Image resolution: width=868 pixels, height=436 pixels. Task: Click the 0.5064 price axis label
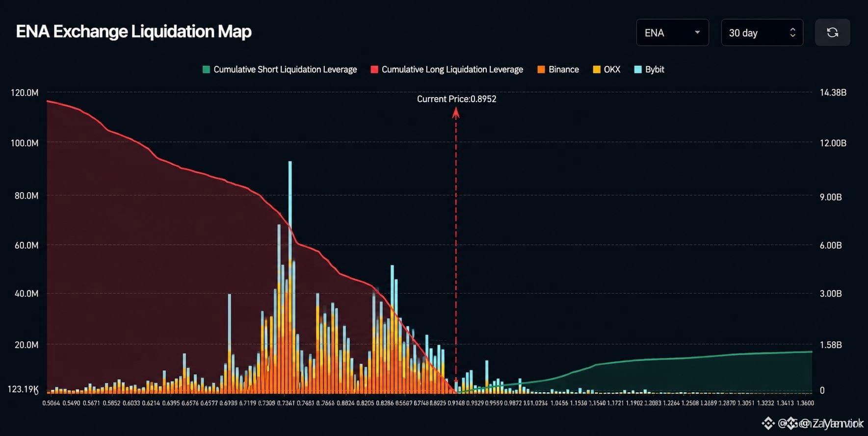tap(51, 403)
